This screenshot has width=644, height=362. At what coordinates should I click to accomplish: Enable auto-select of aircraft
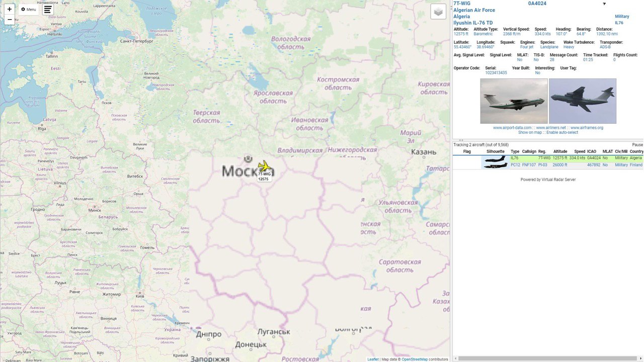point(562,132)
